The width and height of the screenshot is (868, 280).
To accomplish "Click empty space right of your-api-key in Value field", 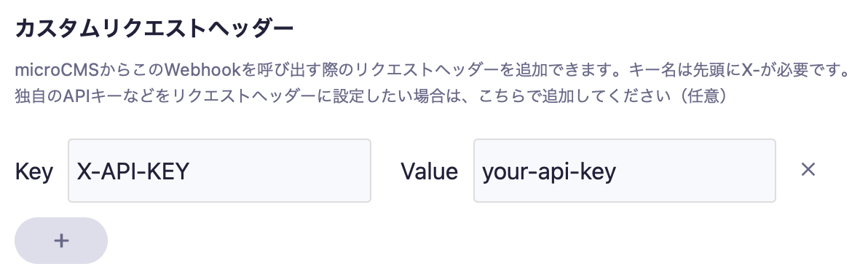I will click(695, 171).
